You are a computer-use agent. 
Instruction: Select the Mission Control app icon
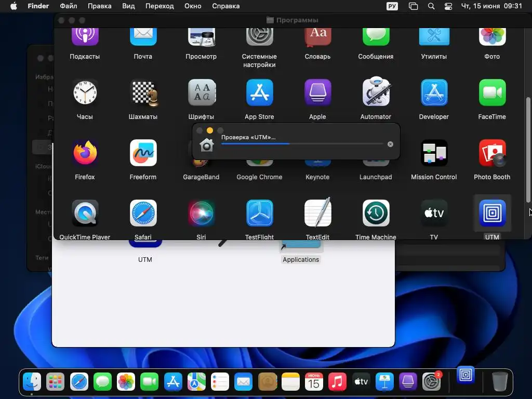[434, 153]
